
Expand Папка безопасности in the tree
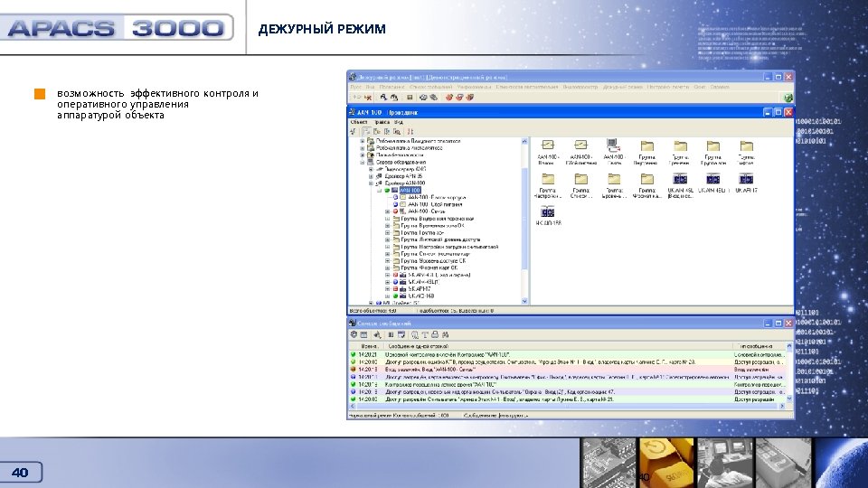363,155
